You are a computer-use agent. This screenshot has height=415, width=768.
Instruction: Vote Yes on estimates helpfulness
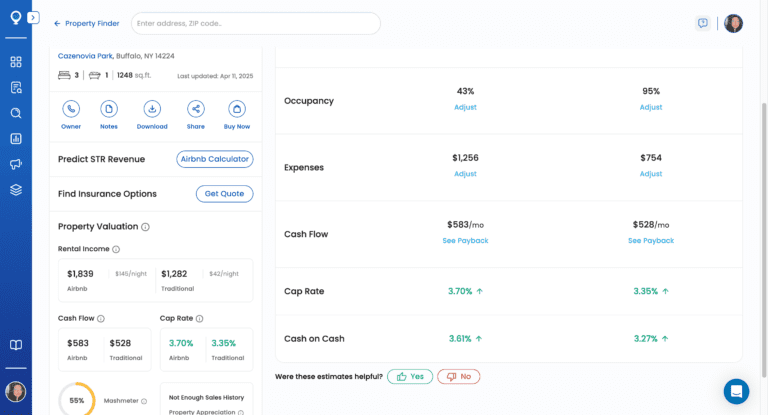[410, 376]
